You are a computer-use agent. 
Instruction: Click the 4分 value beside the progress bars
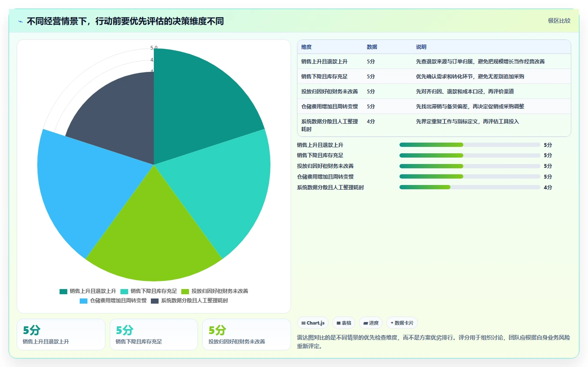point(548,187)
